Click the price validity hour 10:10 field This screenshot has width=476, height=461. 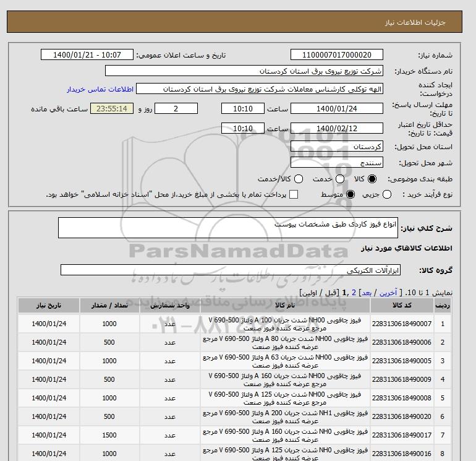coord(243,128)
